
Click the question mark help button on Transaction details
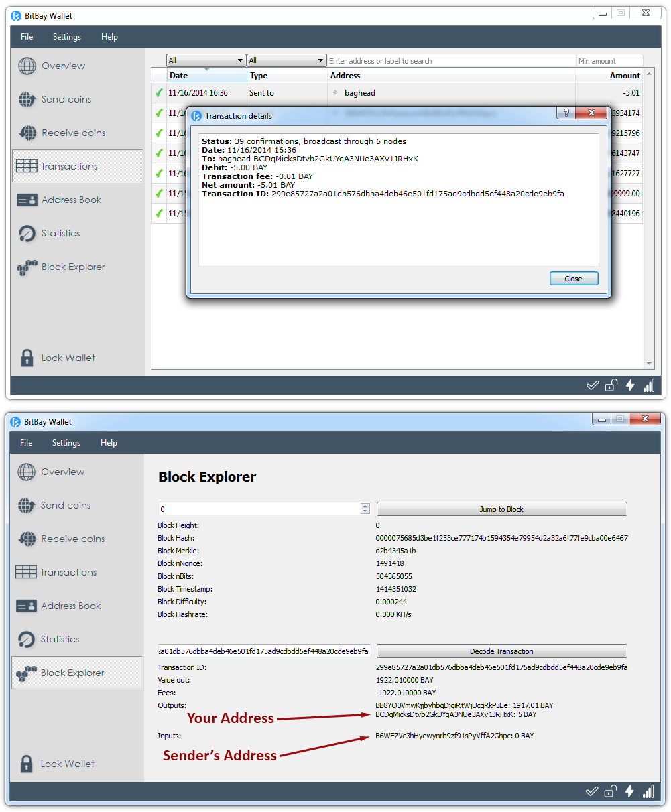pyautogui.click(x=566, y=113)
